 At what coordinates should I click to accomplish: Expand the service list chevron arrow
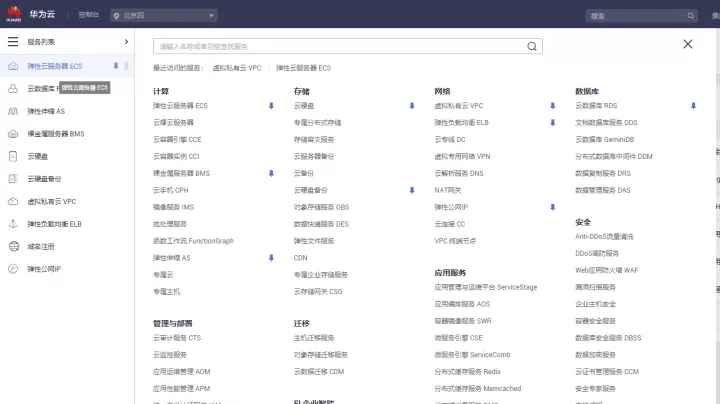pyautogui.click(x=126, y=42)
